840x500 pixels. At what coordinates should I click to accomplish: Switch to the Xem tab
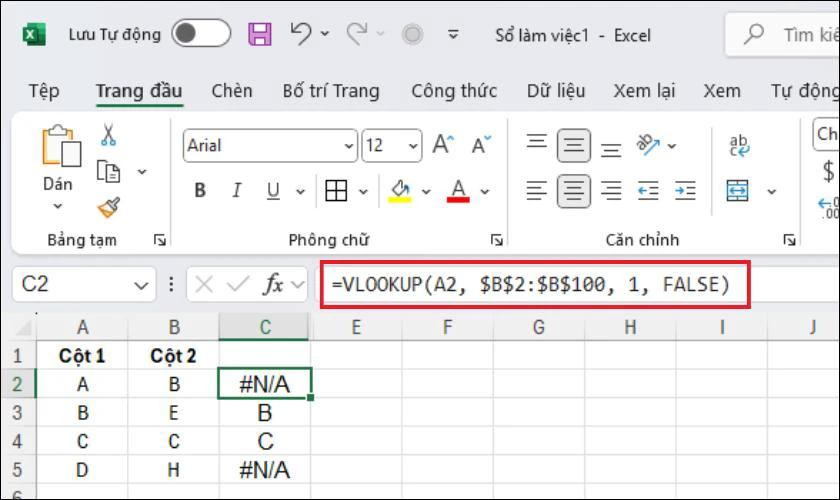pyautogui.click(x=722, y=91)
